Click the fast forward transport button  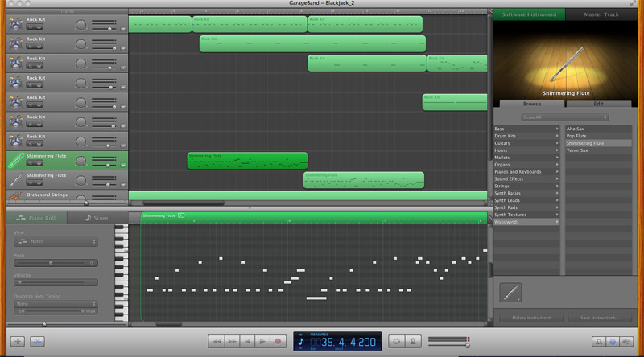(x=232, y=342)
